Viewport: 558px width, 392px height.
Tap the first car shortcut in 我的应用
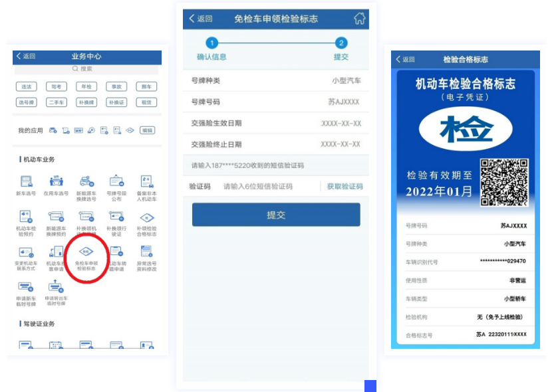(53, 130)
